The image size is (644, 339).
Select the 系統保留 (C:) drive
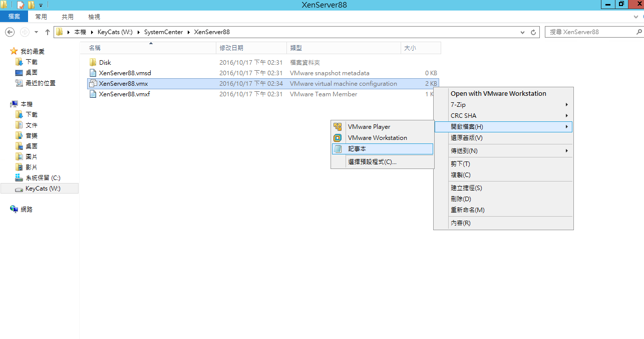[x=43, y=178]
